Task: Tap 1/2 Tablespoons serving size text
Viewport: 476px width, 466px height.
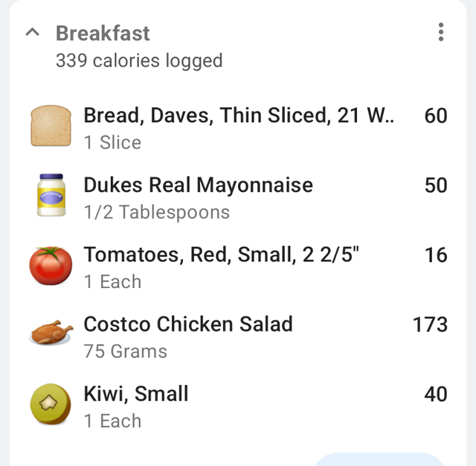Action: (156, 212)
